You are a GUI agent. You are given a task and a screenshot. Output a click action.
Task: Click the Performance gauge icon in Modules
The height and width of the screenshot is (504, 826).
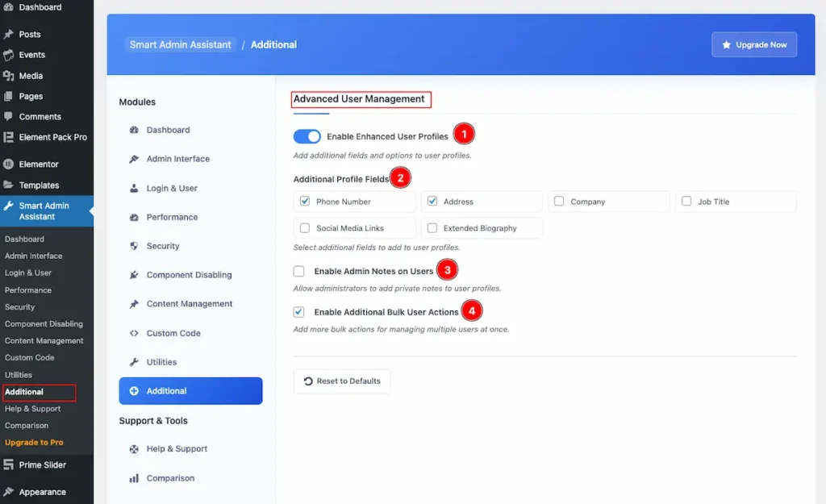[x=135, y=217]
